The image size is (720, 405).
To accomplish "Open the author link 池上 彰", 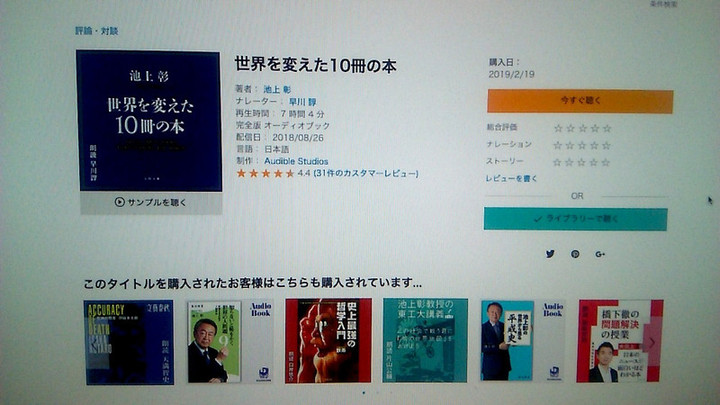I will [x=277, y=90].
